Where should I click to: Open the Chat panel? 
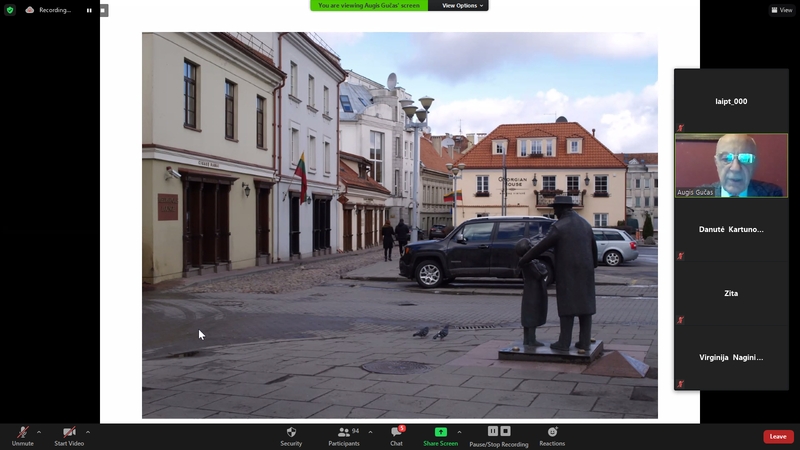pyautogui.click(x=396, y=432)
